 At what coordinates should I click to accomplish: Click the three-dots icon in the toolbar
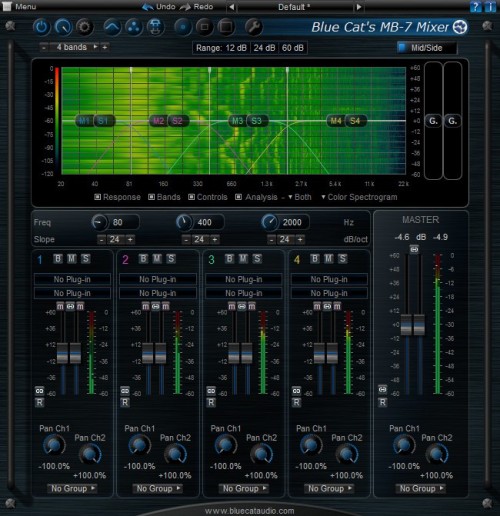[134, 27]
